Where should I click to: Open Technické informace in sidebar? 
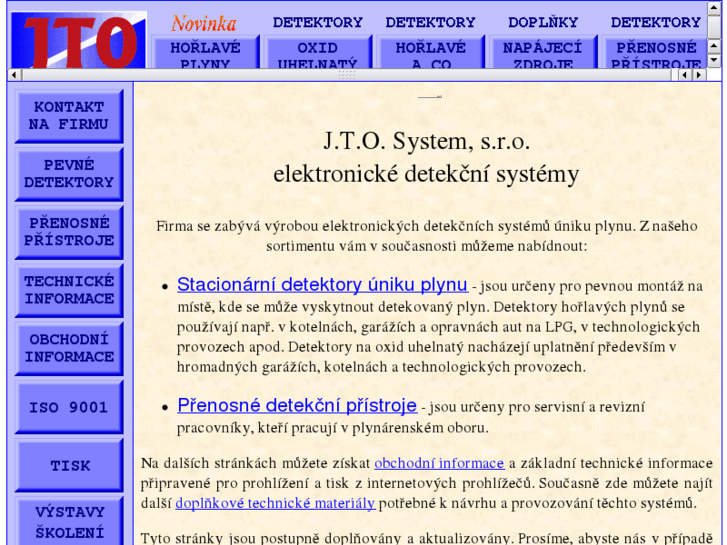click(69, 290)
